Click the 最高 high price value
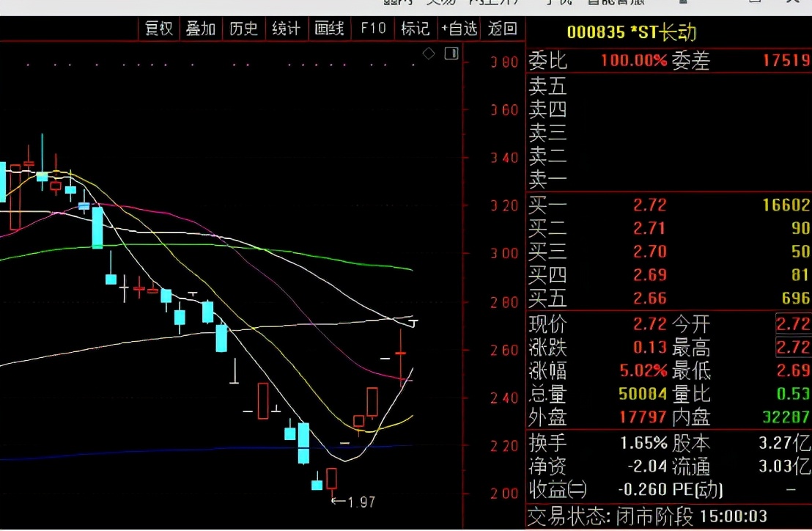The width and height of the screenshot is (812, 531). pos(794,347)
